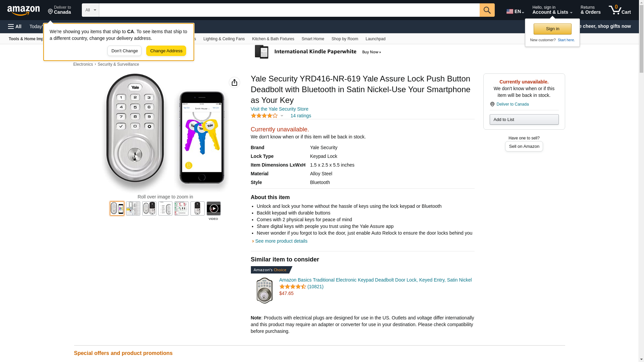Image resolution: width=644 pixels, height=362 pixels.
Task: Open Smart Home category tab
Action: [x=313, y=39]
